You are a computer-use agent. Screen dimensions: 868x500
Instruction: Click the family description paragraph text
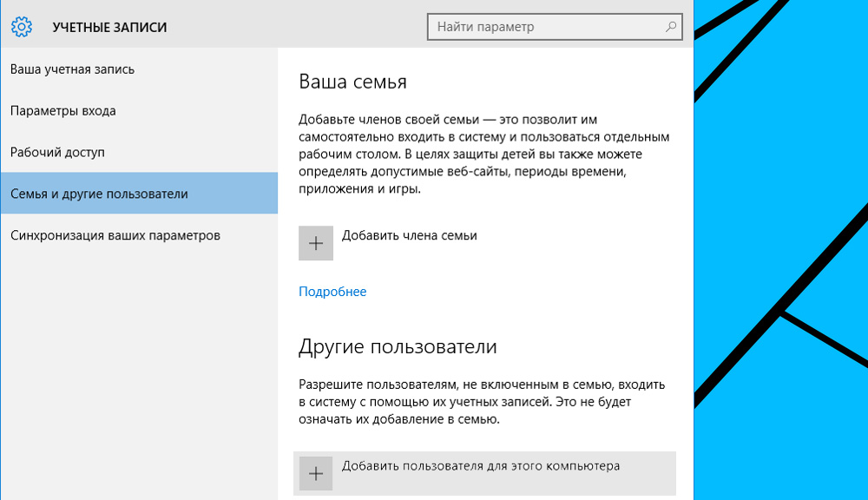coord(483,154)
